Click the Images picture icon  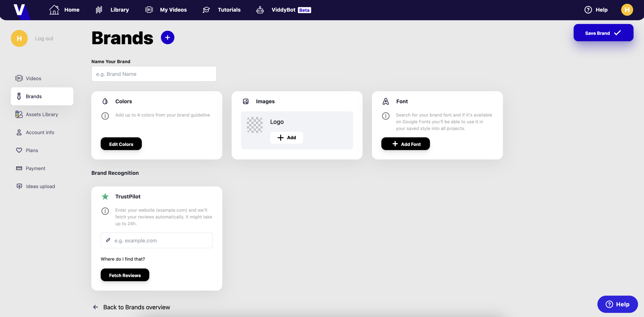pyautogui.click(x=246, y=101)
